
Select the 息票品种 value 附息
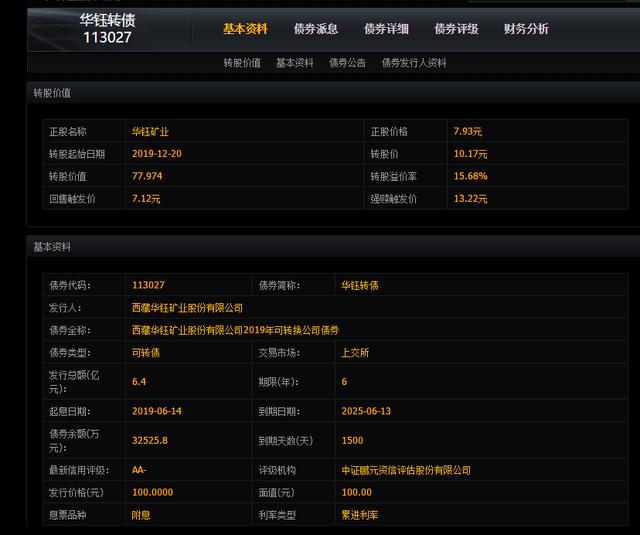click(141, 515)
